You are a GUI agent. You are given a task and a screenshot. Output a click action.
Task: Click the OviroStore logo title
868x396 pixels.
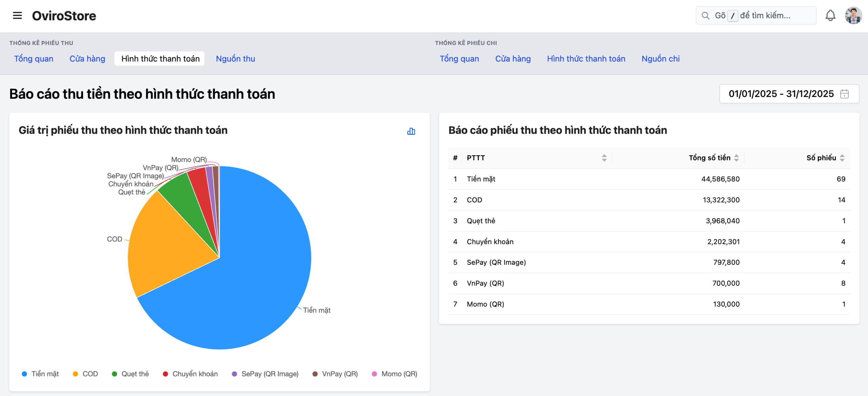[x=64, y=16]
